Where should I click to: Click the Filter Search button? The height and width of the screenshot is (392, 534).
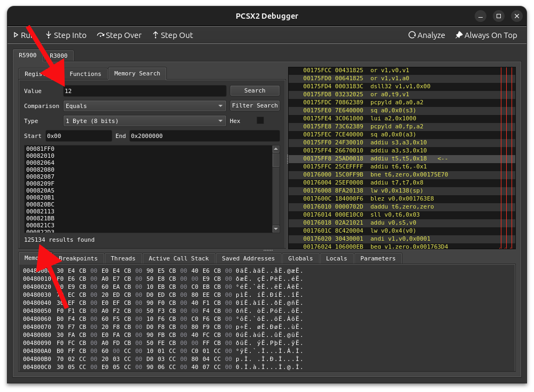tap(255, 106)
